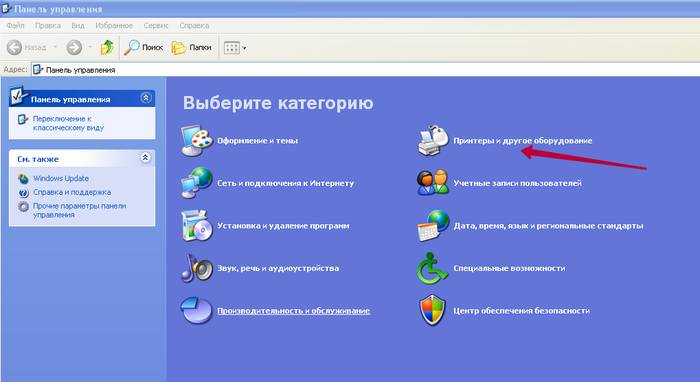Click the Security Center shield icon
700x382 pixels.
point(433,310)
